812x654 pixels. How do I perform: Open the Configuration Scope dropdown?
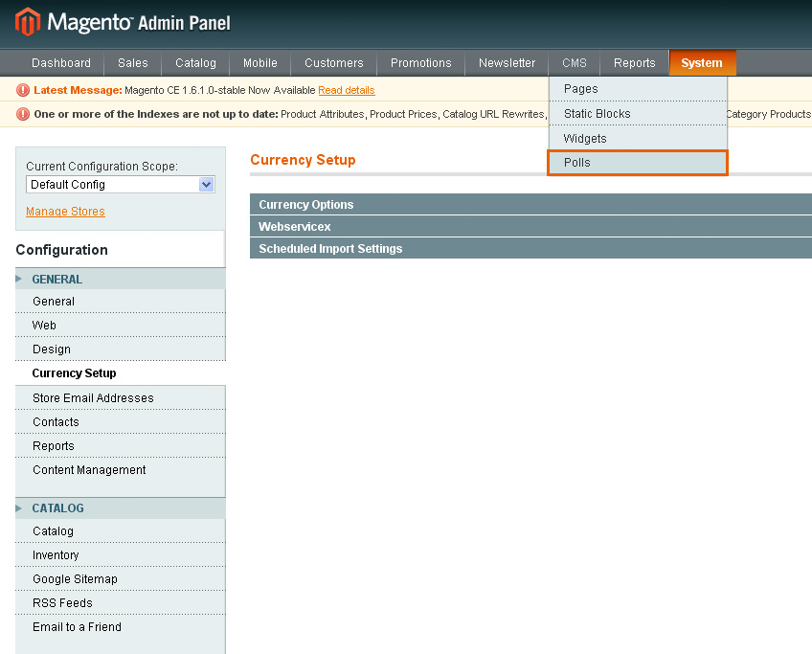[x=120, y=185]
